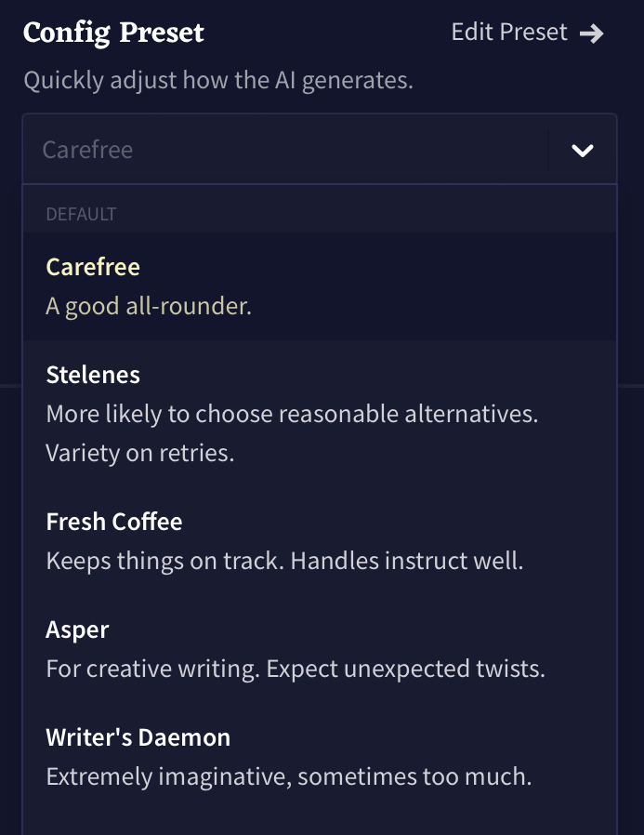Click the Config Preset heading

(113, 33)
